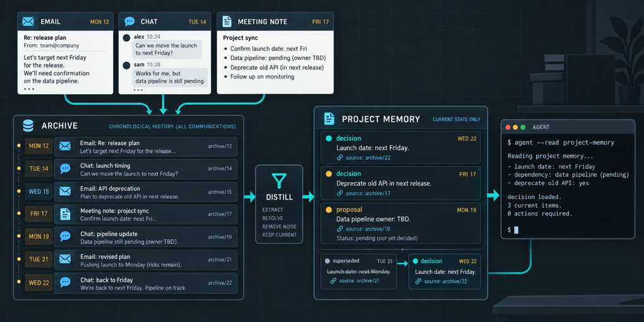Click struck-through 'Launch date: next Monday.' text
644x322 pixels.
pyautogui.click(x=359, y=271)
